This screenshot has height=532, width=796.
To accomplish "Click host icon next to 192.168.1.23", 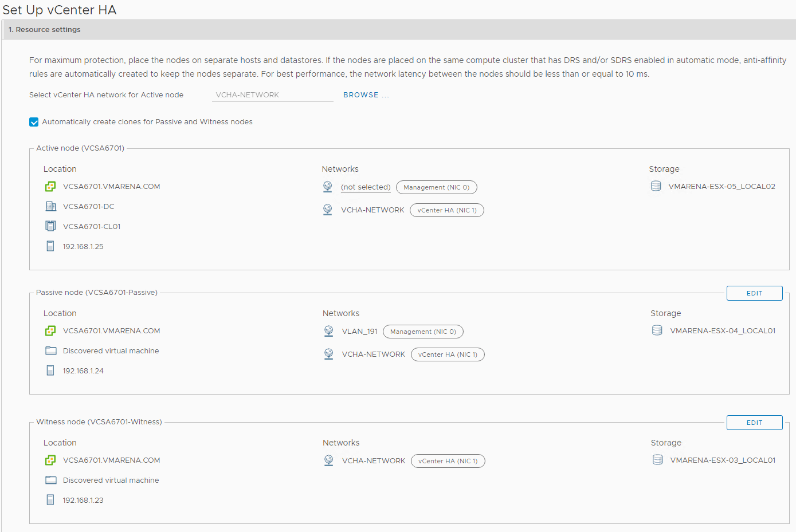I will point(50,500).
